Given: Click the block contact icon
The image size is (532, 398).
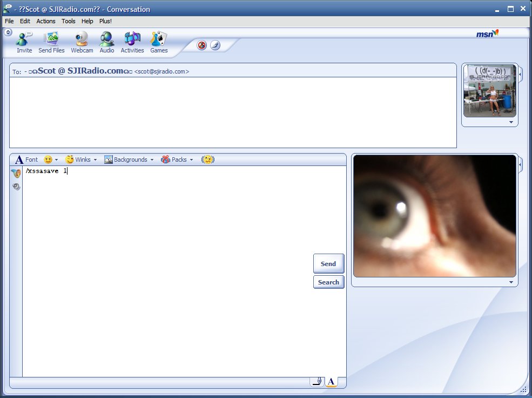Looking at the screenshot, I should [x=202, y=45].
